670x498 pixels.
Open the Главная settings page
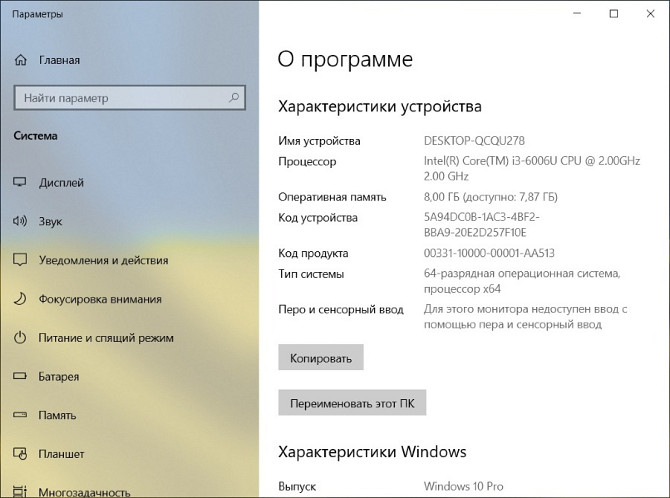click(x=59, y=60)
